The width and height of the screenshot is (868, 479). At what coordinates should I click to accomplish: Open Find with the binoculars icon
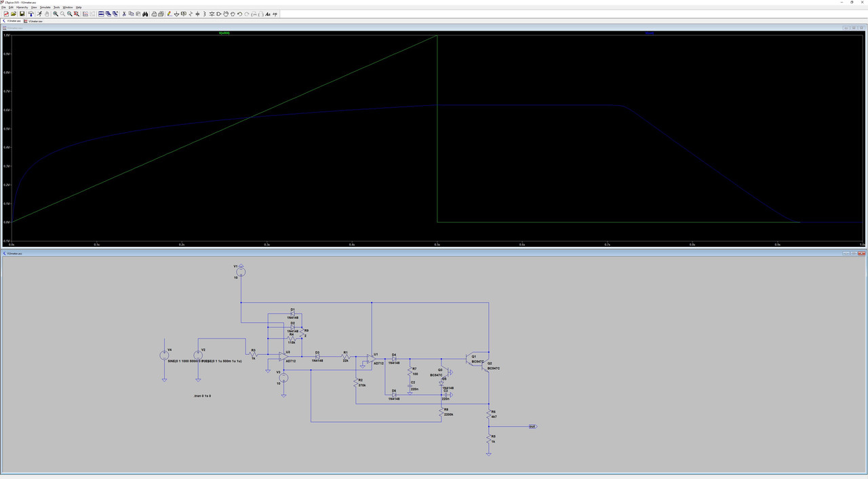pos(146,14)
